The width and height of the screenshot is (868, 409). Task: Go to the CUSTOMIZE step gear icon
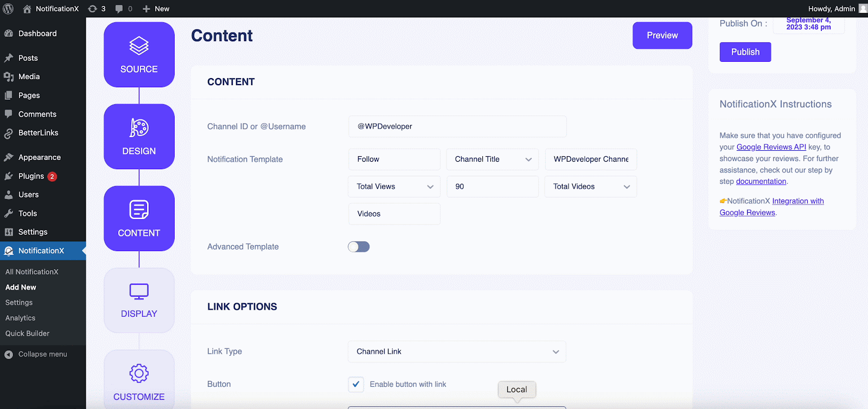(139, 373)
